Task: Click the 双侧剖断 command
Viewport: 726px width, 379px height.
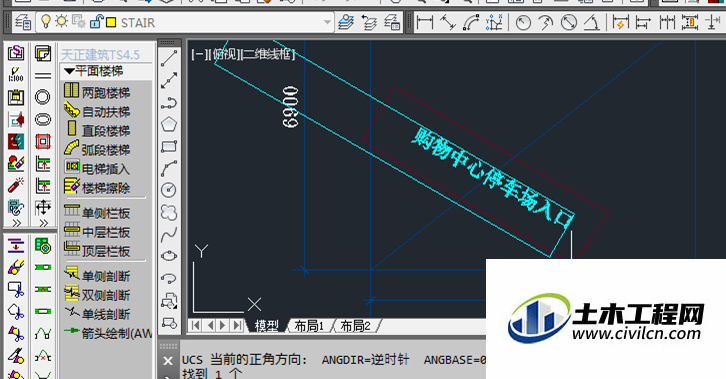Action: point(97,294)
